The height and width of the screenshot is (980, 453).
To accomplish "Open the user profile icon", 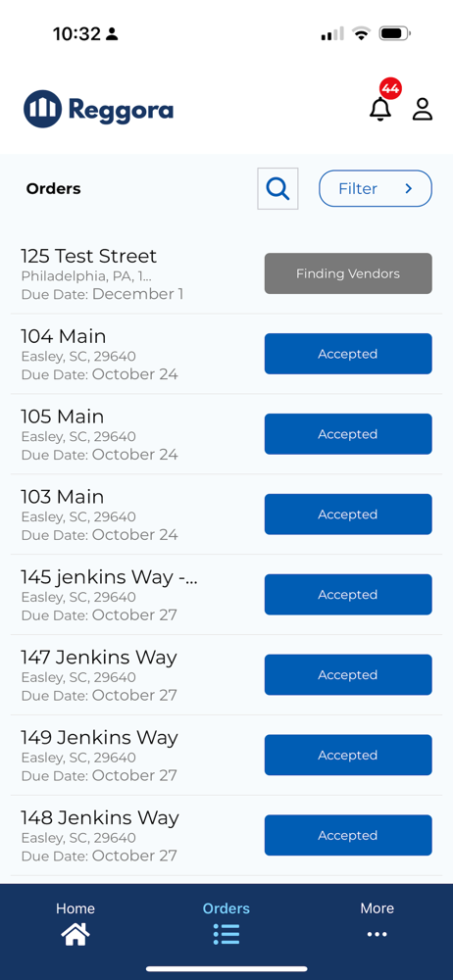I will click(423, 109).
